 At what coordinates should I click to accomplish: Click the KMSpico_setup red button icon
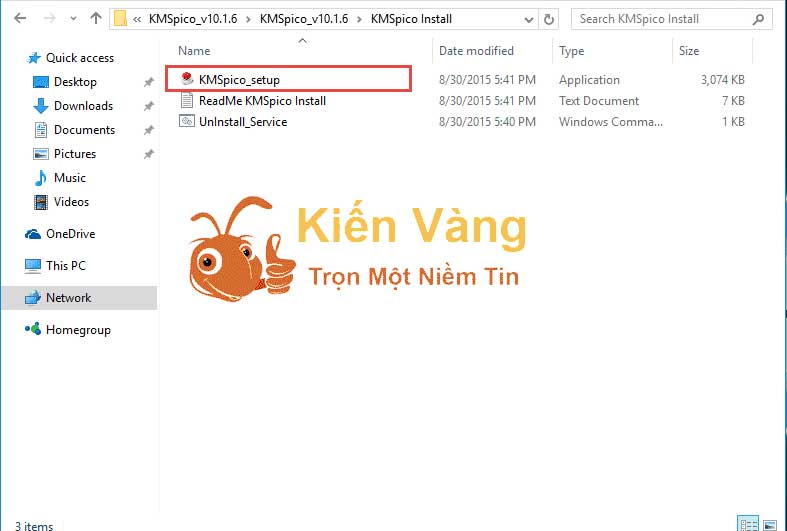pos(187,79)
